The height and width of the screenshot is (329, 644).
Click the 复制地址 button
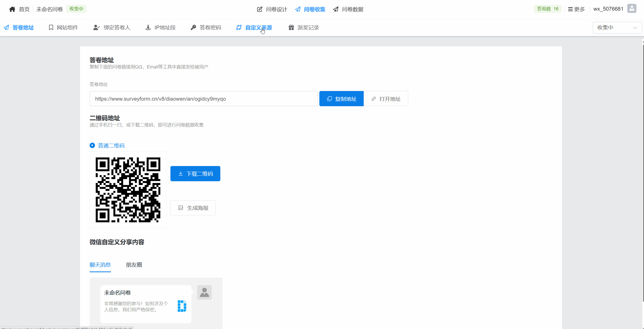click(x=341, y=99)
